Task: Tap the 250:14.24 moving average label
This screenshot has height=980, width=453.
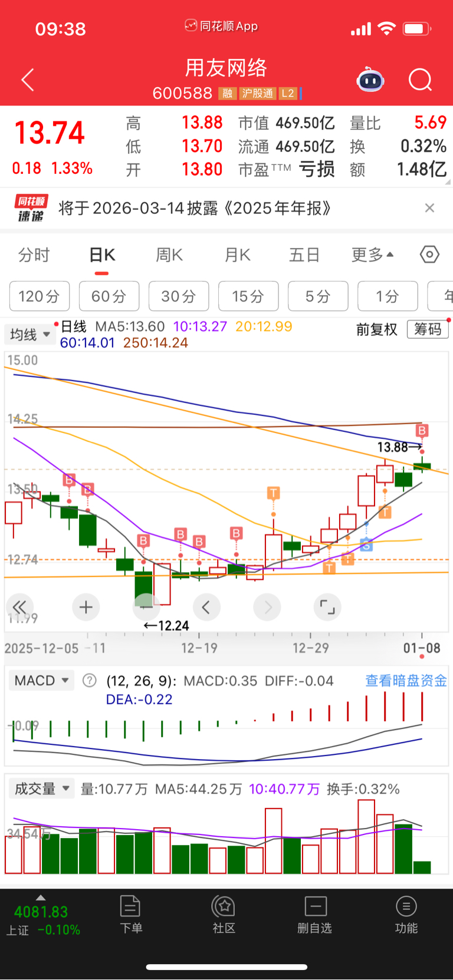Action: click(x=156, y=342)
